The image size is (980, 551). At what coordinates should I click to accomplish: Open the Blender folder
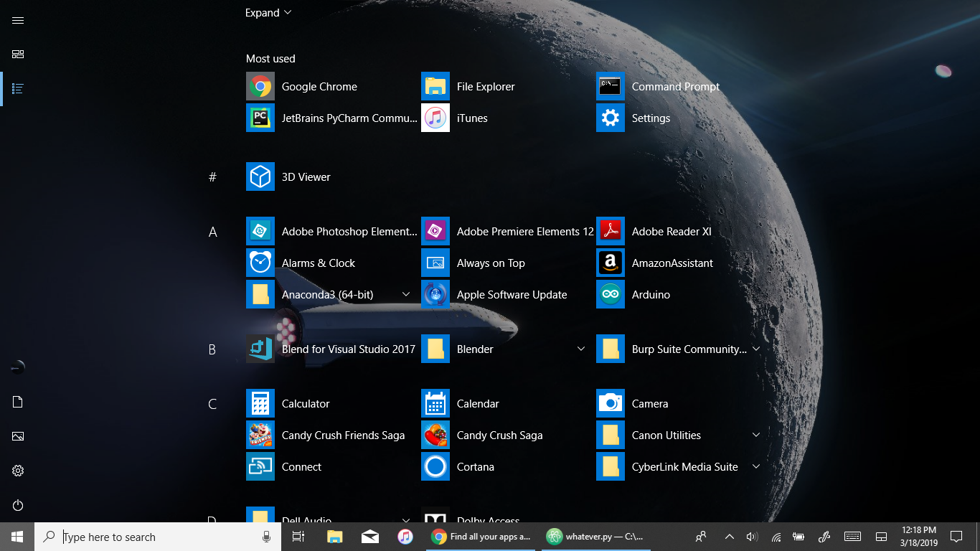point(507,349)
